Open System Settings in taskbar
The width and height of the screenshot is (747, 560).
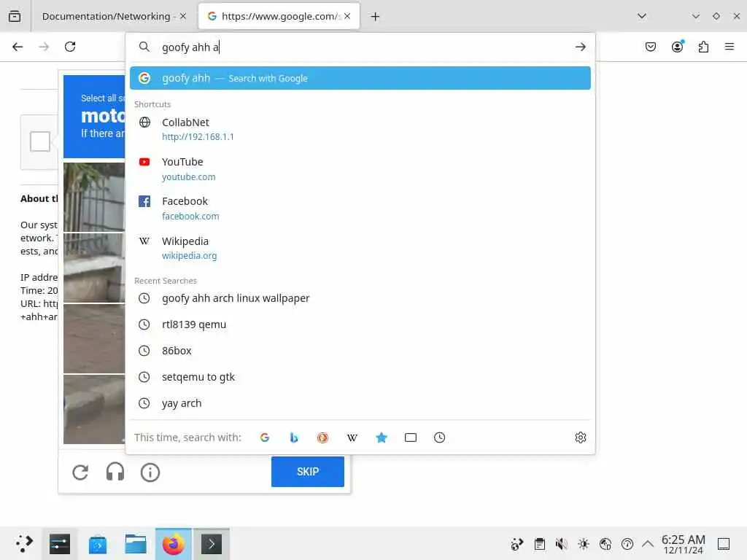tap(60, 544)
